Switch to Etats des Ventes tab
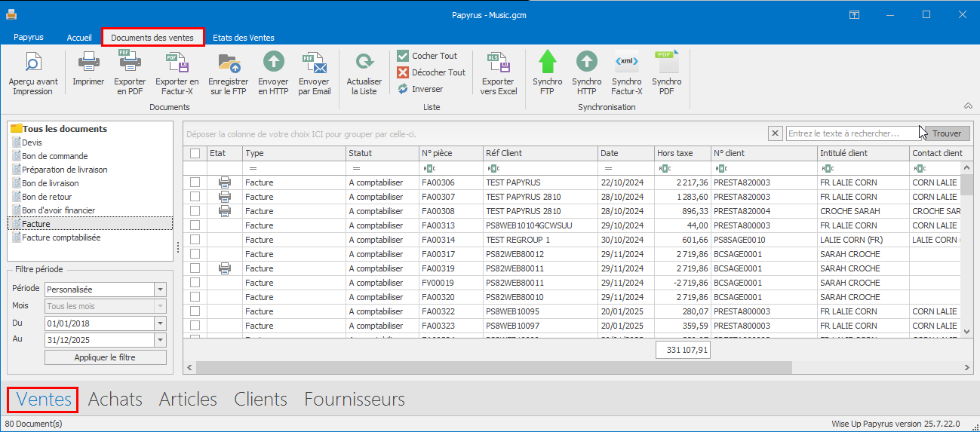Viewport: 980px width, 432px height. point(243,38)
